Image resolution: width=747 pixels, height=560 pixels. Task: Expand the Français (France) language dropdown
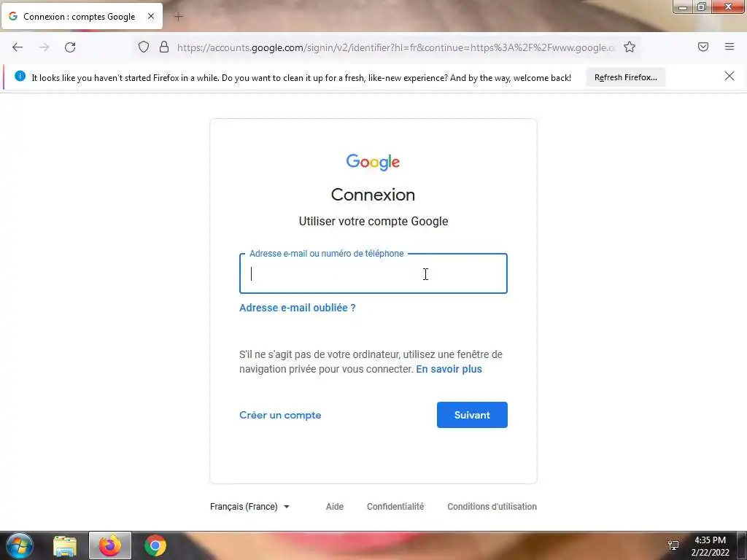pos(249,507)
